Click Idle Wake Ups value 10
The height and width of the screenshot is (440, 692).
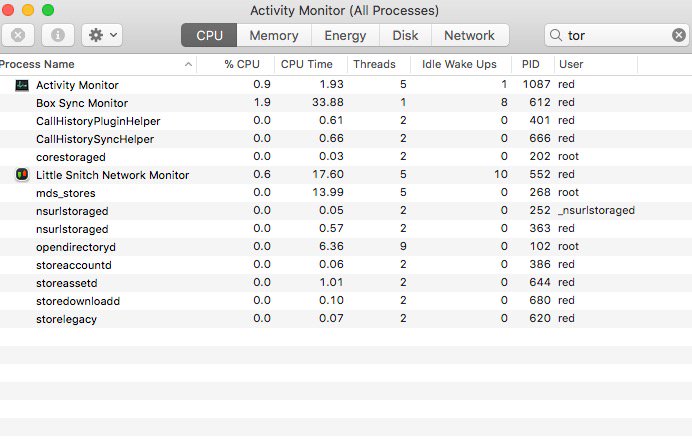pos(501,174)
